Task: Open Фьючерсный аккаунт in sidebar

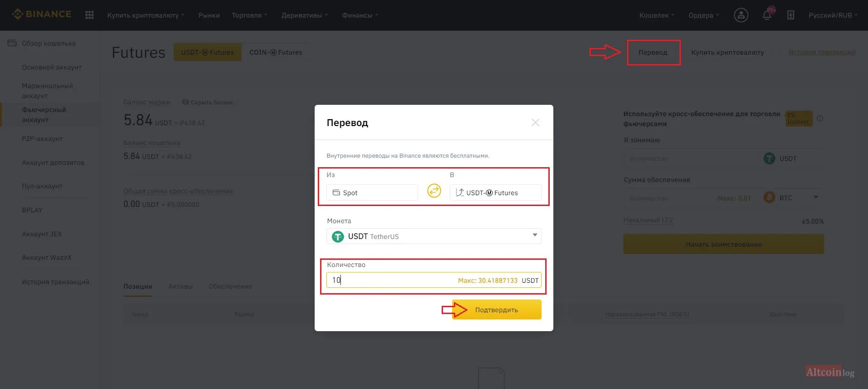Action: tap(44, 115)
